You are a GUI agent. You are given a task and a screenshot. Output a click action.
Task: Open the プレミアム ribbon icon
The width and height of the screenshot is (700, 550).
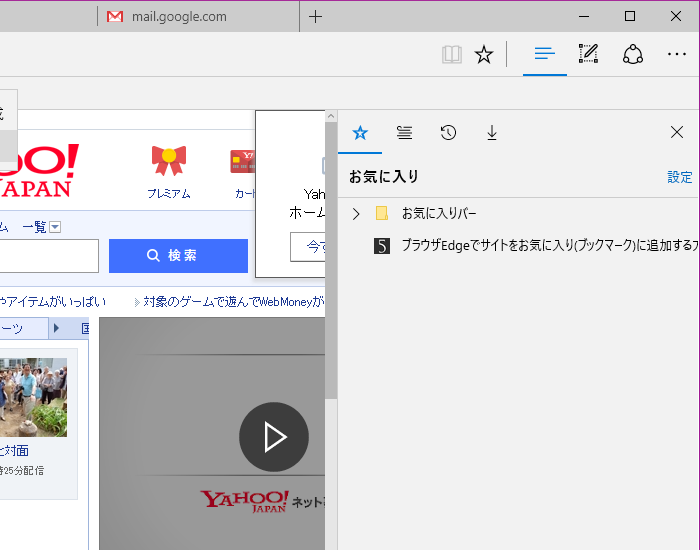click(169, 160)
